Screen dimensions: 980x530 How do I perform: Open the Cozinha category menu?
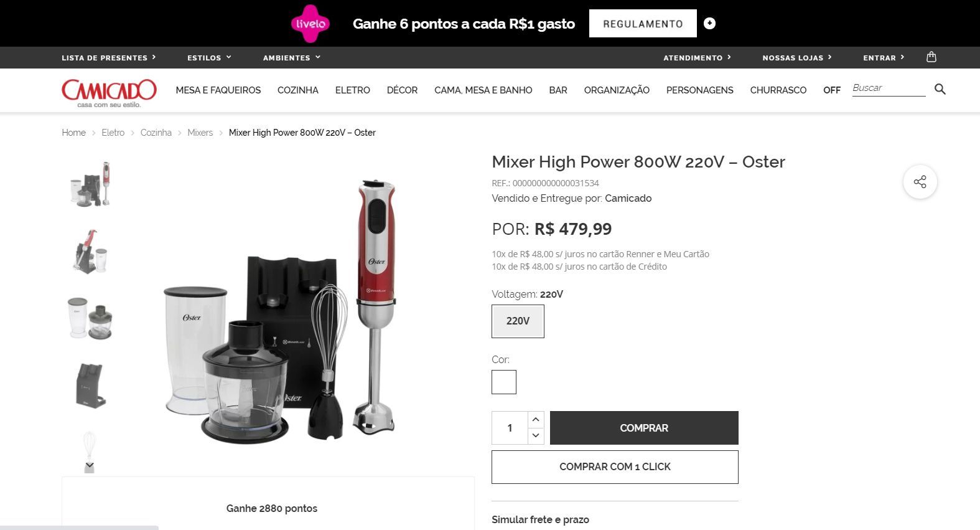coord(298,90)
